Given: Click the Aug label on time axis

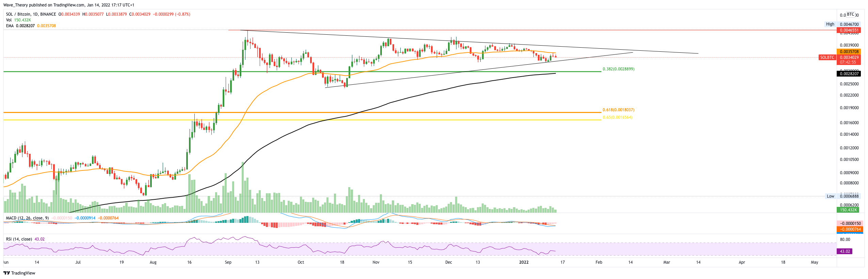Looking at the screenshot, I should pos(153,262).
